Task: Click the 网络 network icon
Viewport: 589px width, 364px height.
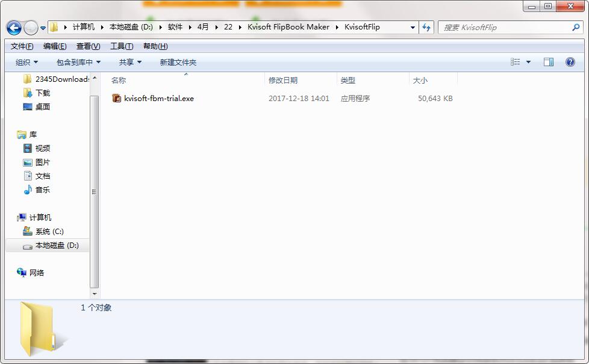Action: click(22, 273)
